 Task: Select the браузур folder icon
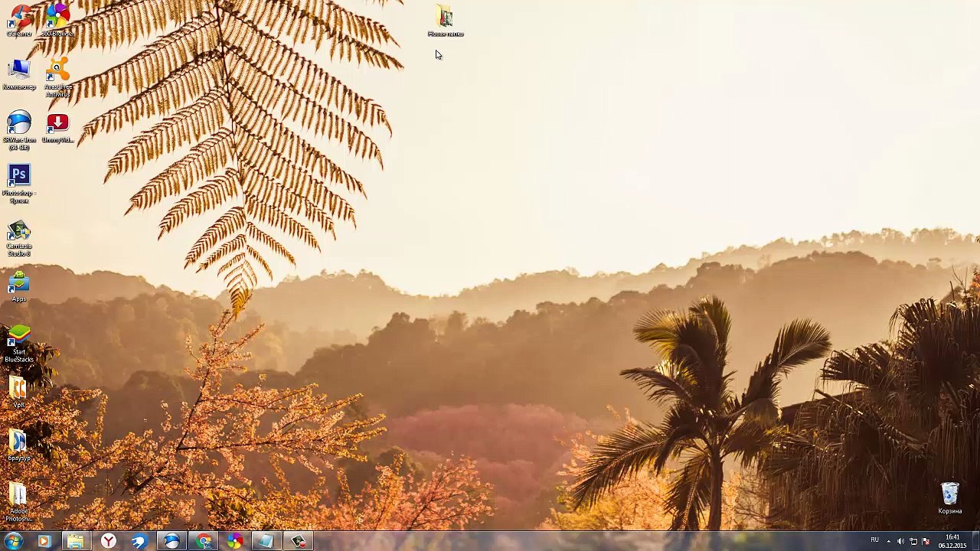[19, 445]
